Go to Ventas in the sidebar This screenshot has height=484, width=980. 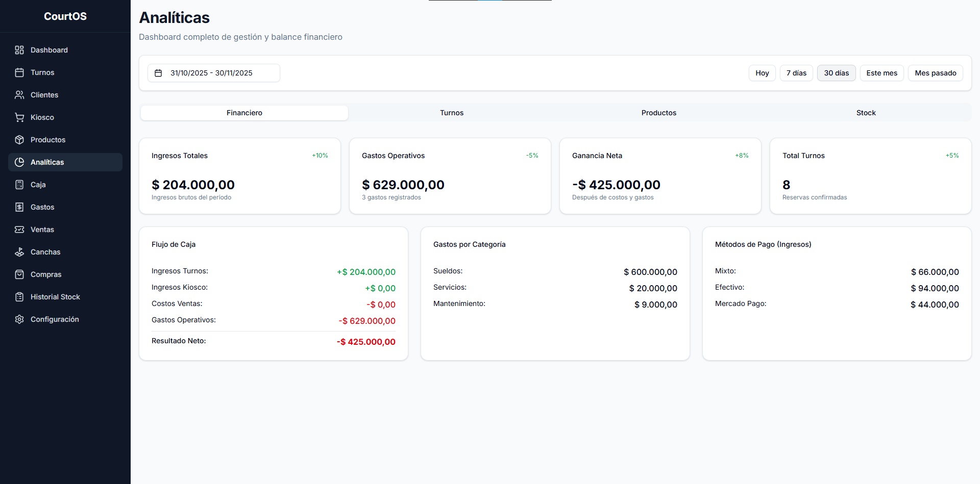point(42,230)
